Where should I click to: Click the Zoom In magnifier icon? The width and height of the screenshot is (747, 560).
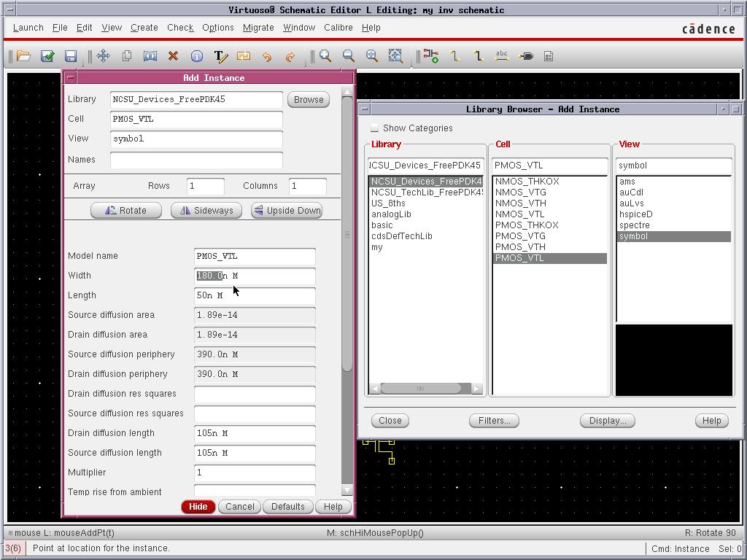click(325, 56)
